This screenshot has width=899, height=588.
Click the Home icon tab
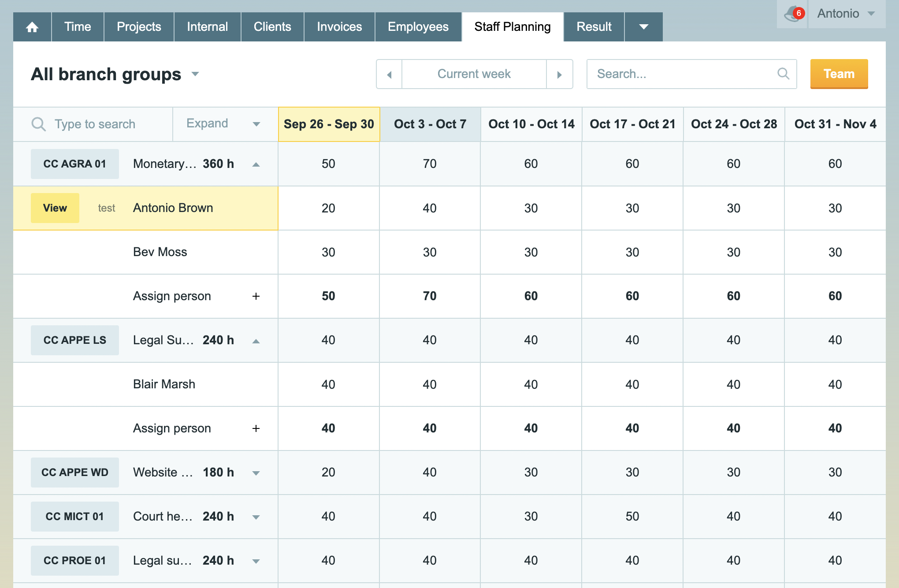point(32,27)
